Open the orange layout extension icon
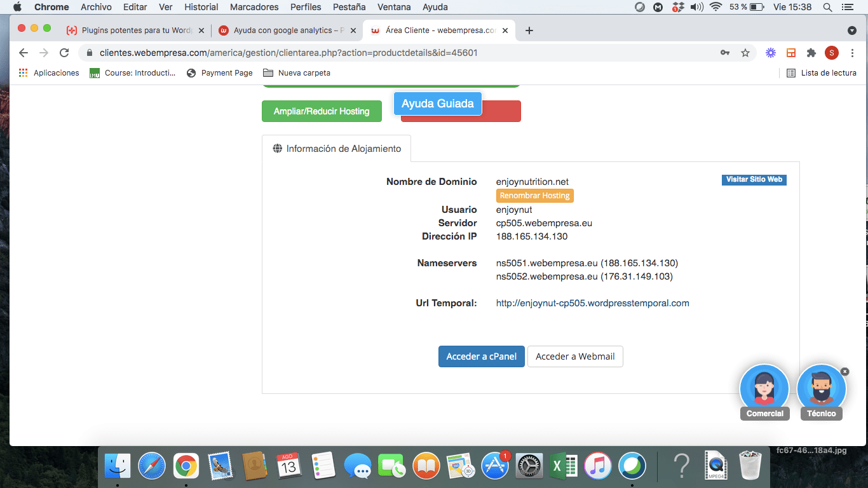This screenshot has width=868, height=488. point(791,53)
